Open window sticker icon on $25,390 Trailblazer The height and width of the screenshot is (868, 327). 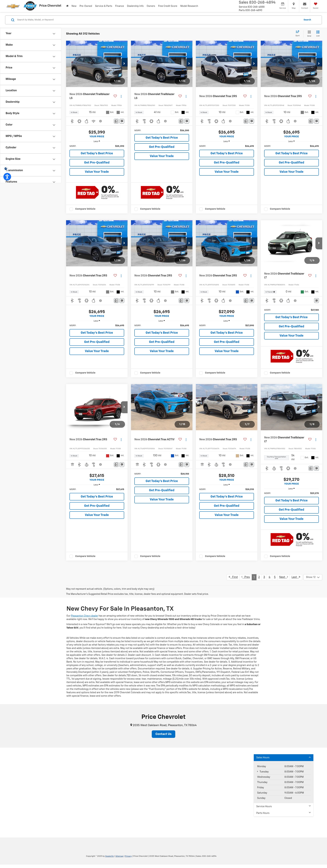[116, 121]
